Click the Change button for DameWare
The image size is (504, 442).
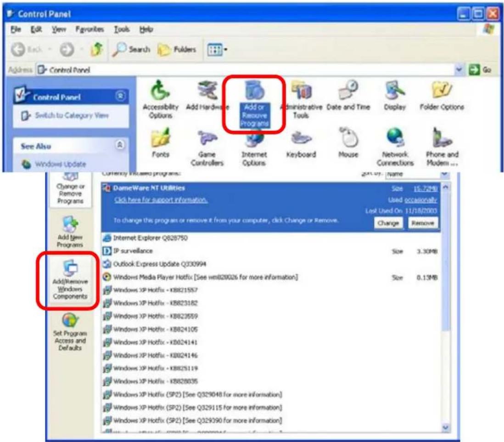[x=388, y=223]
